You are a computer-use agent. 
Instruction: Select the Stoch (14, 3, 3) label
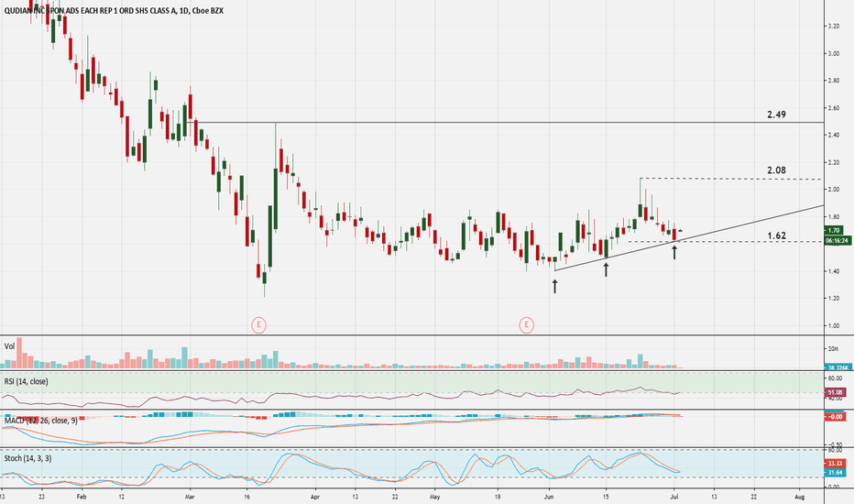(x=27, y=458)
